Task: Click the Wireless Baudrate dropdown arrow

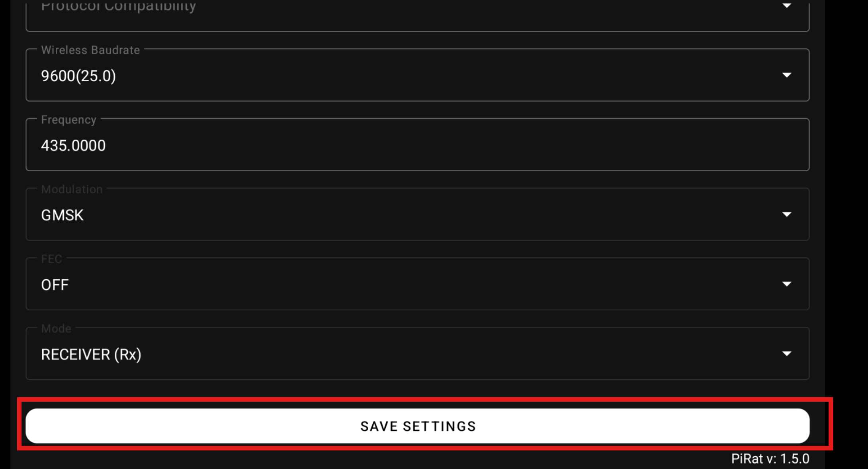Action: click(786, 75)
